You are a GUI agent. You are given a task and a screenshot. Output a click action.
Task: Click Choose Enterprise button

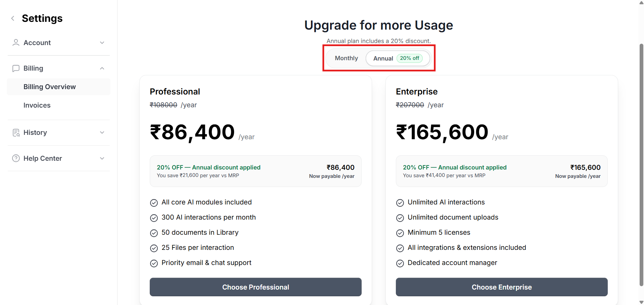[x=501, y=287]
